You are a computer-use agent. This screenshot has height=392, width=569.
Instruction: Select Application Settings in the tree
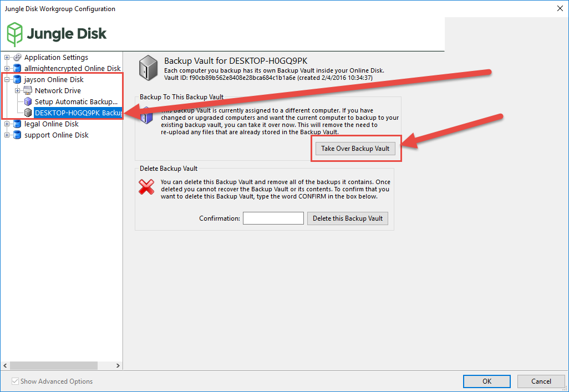click(x=56, y=57)
